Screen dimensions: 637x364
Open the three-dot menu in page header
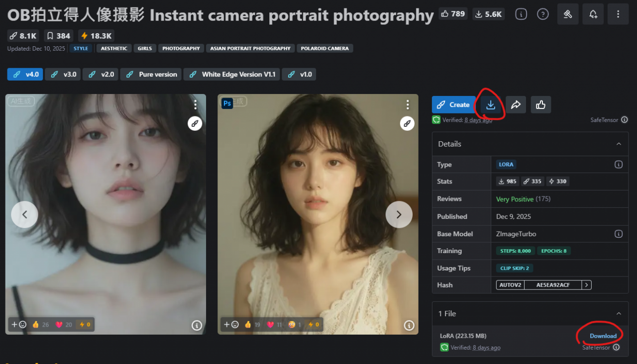618,14
